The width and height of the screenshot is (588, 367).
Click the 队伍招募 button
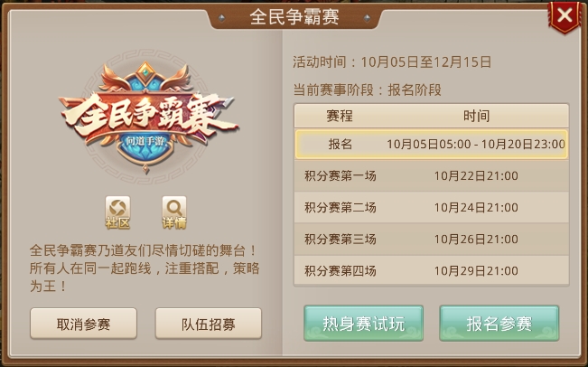tap(209, 324)
